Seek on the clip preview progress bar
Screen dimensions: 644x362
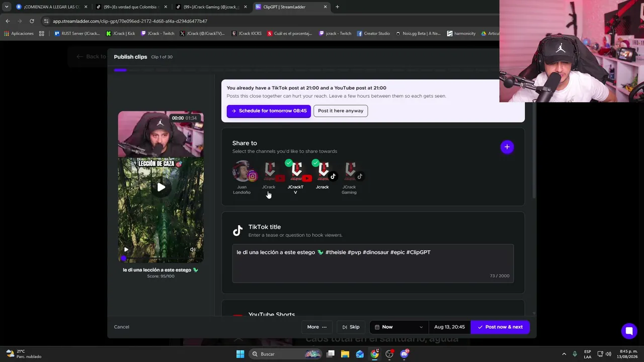click(161, 258)
